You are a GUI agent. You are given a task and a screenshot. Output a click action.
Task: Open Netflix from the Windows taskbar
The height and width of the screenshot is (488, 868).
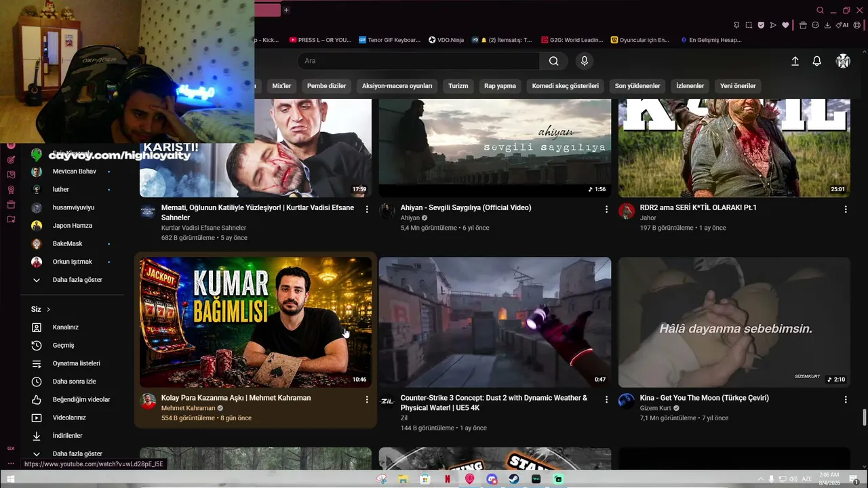(x=448, y=479)
